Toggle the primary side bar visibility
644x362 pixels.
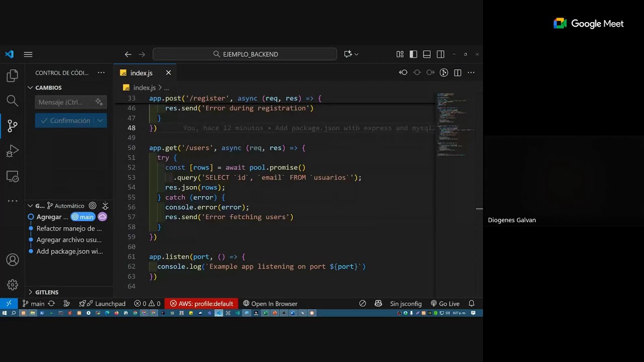414,54
